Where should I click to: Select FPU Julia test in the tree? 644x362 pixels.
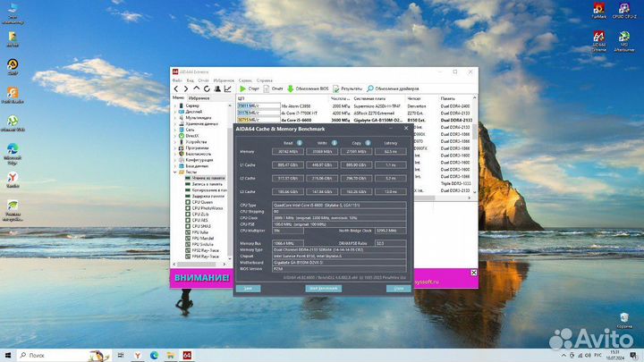[x=199, y=232]
